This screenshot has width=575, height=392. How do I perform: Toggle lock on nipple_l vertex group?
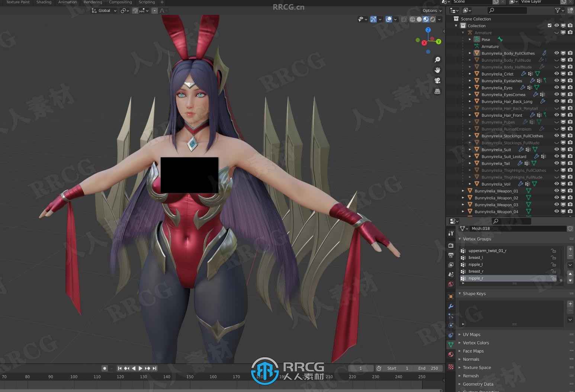point(553,264)
